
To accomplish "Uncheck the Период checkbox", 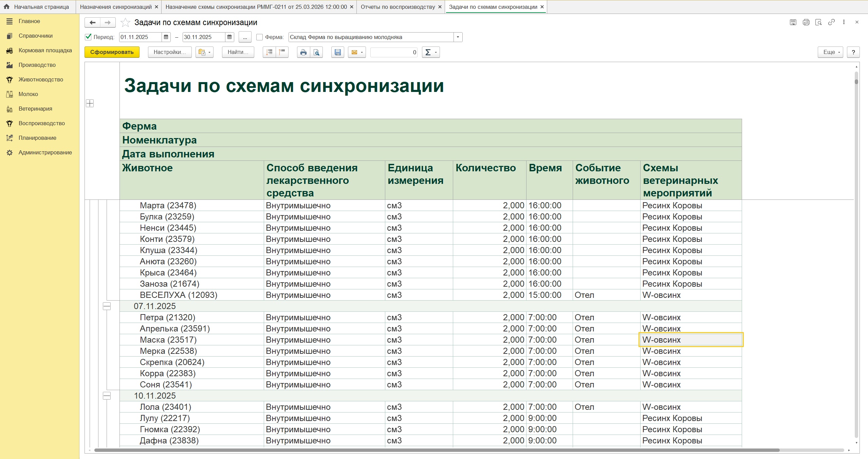I will pos(88,37).
